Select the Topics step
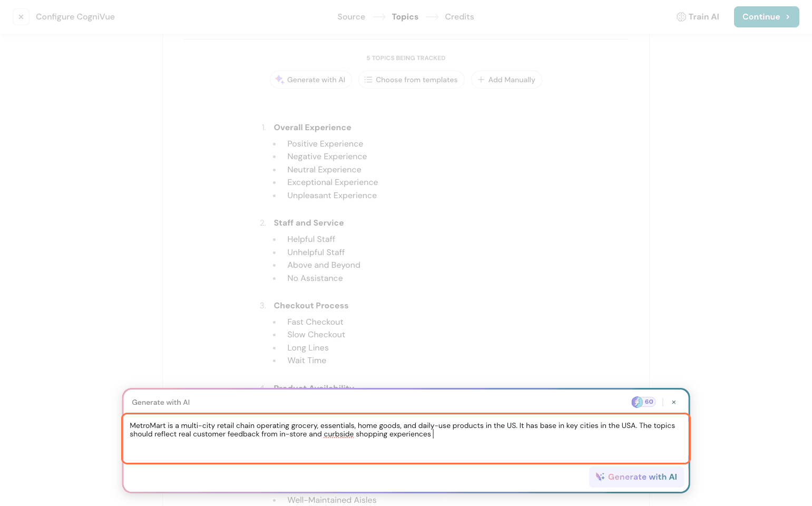The height and width of the screenshot is (506, 812). (x=405, y=17)
